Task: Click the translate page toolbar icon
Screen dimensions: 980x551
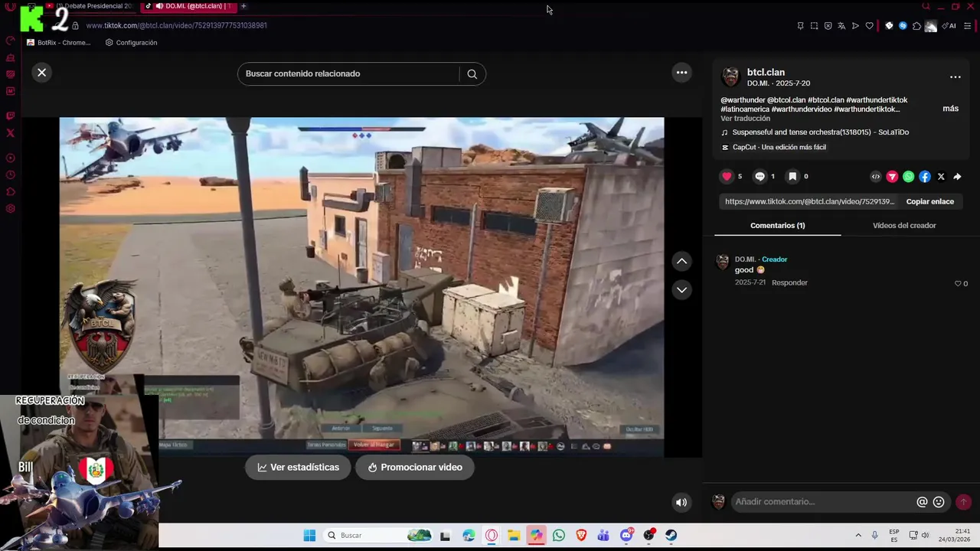Action: point(841,26)
